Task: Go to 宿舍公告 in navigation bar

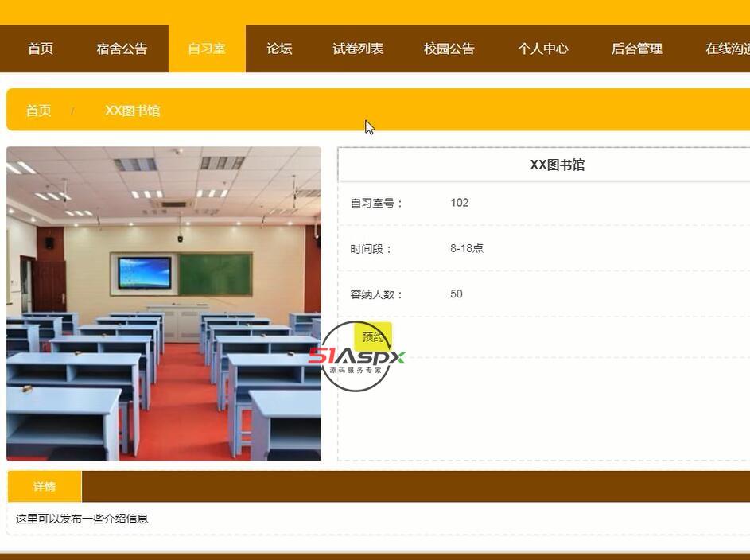Action: point(122,49)
